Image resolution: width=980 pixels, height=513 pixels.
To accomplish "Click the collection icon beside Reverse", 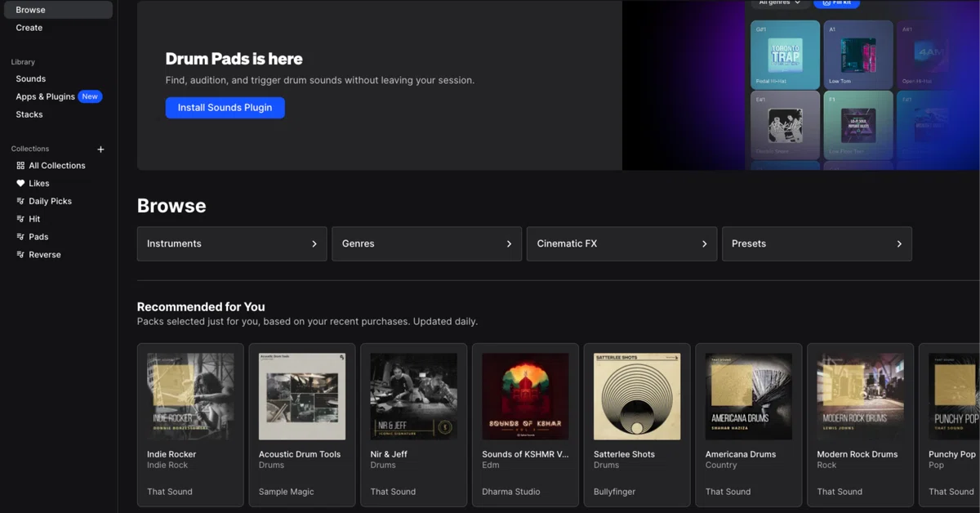I will 20,255.
